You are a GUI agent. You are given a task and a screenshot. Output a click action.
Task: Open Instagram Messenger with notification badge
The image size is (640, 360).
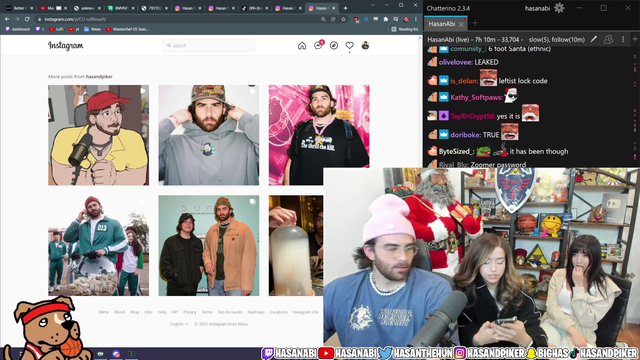tap(318, 45)
